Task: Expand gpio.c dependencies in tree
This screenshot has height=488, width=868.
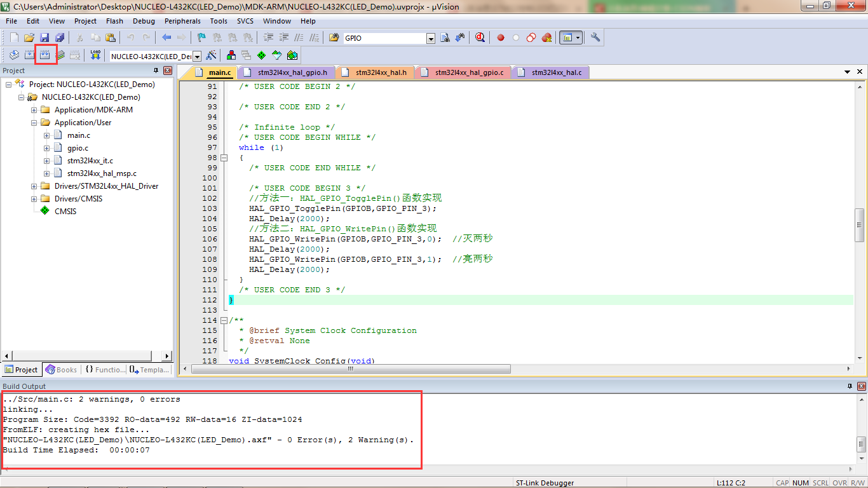Action: tap(47, 148)
